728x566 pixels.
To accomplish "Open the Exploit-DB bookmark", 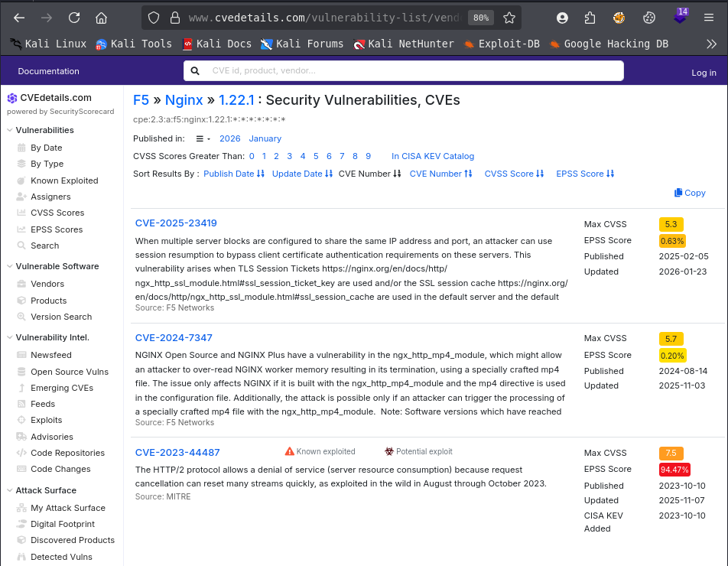I will pyautogui.click(x=502, y=44).
